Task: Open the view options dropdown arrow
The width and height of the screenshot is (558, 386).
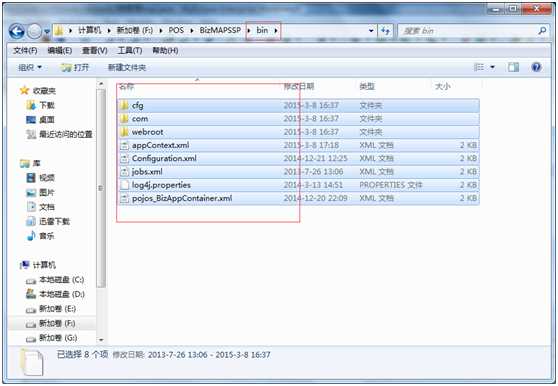Action: pyautogui.click(x=493, y=67)
